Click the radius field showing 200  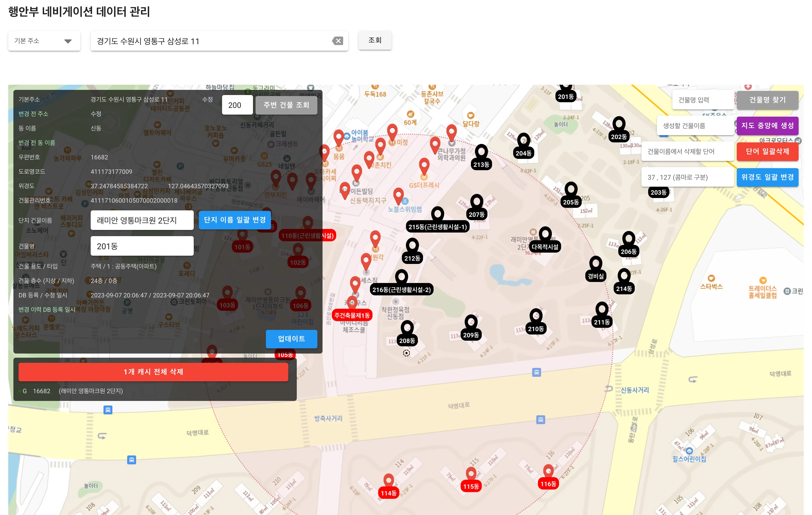pos(237,105)
